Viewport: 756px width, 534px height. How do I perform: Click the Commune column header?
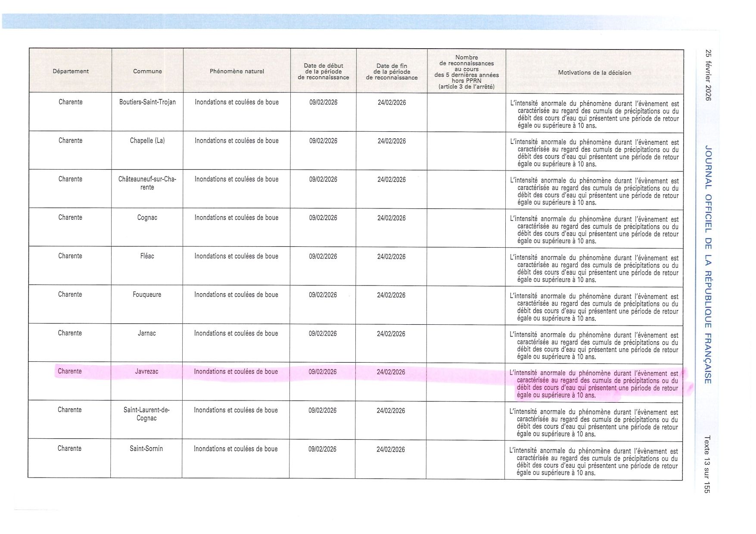(x=147, y=71)
